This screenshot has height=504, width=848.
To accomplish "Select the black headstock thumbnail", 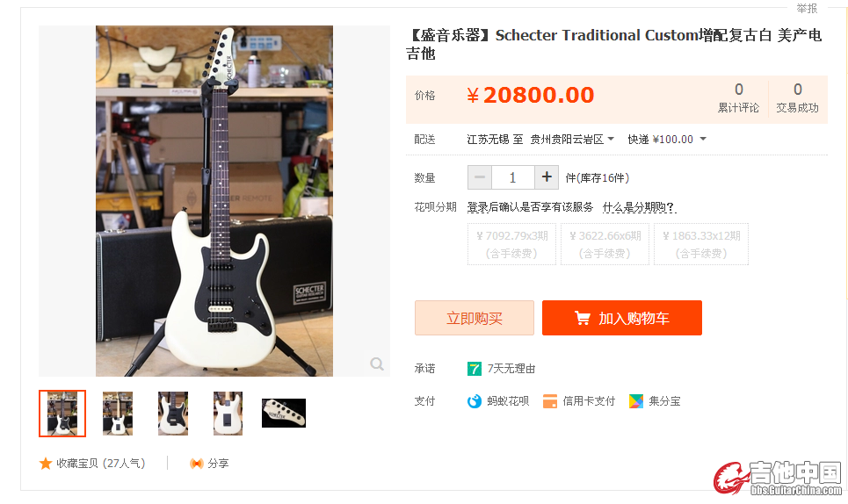I will point(284,414).
